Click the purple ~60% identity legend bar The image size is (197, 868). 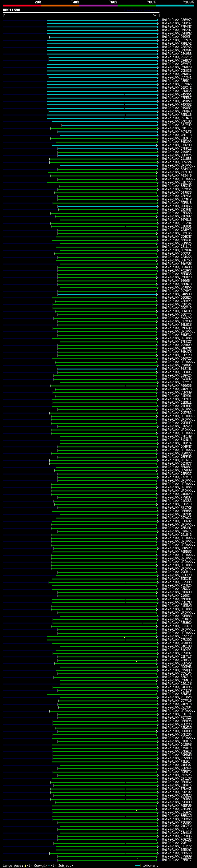pyautogui.click(x=99, y=6)
